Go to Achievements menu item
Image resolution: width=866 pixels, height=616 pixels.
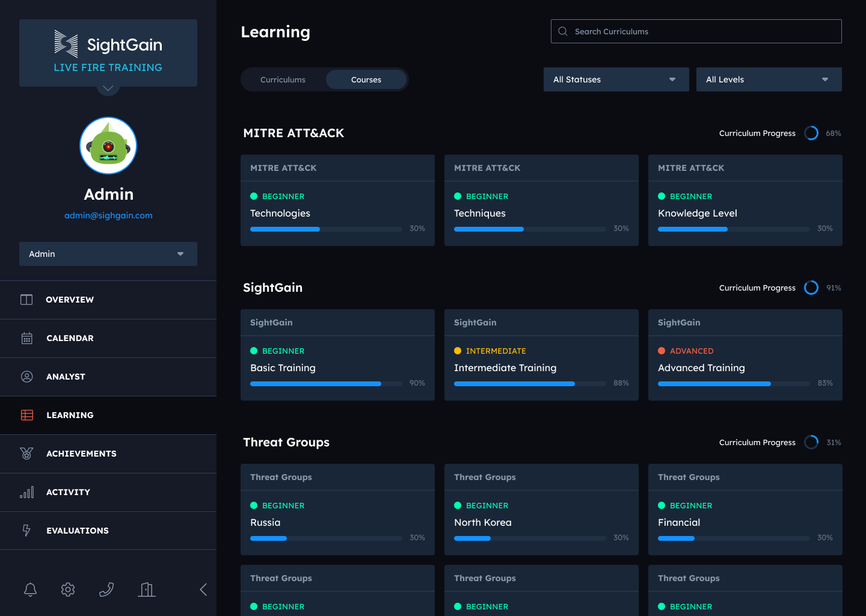tap(108, 454)
